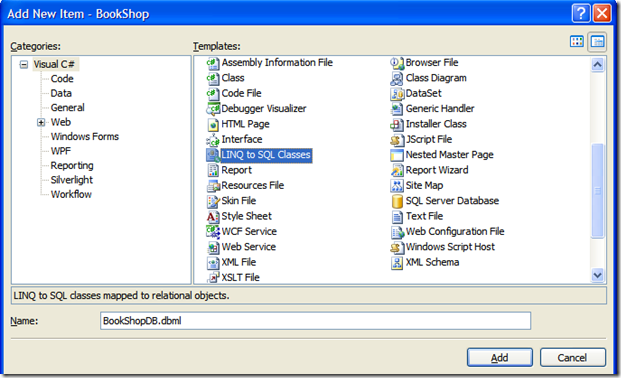Choose the SQL Server Database icon
The height and width of the screenshot is (378, 621).
397,201
